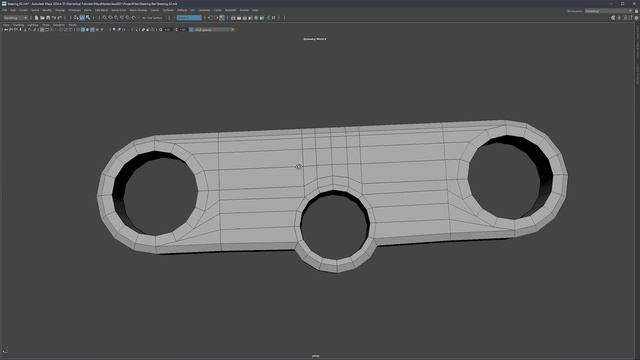640x360 pixels.
Task: Open the Symmetry dropdown on status line
Action: 189,18
